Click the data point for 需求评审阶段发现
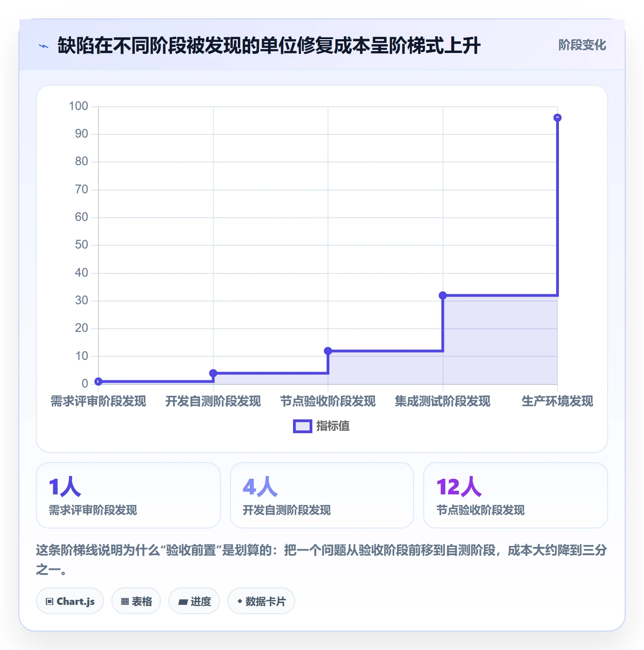 click(x=98, y=381)
